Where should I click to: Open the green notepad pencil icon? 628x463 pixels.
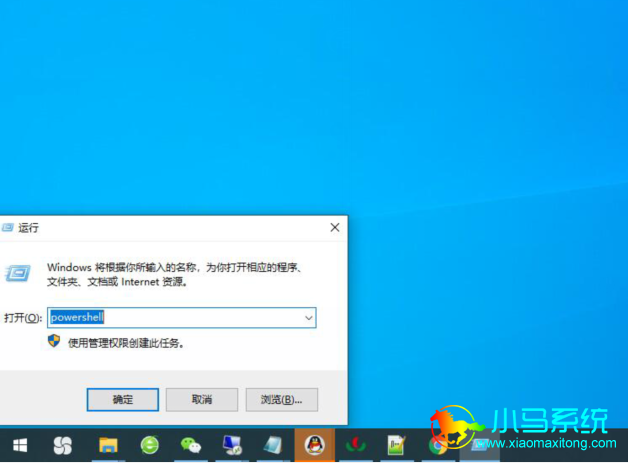coord(397,445)
